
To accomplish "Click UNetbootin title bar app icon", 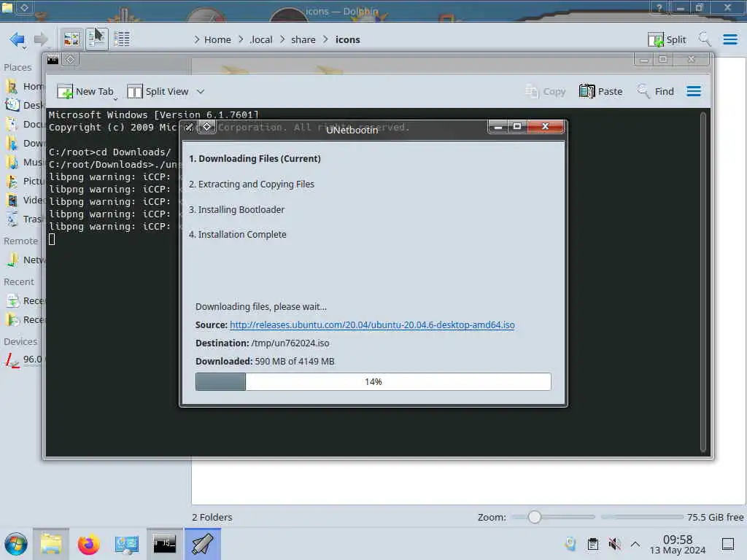I will click(190, 127).
